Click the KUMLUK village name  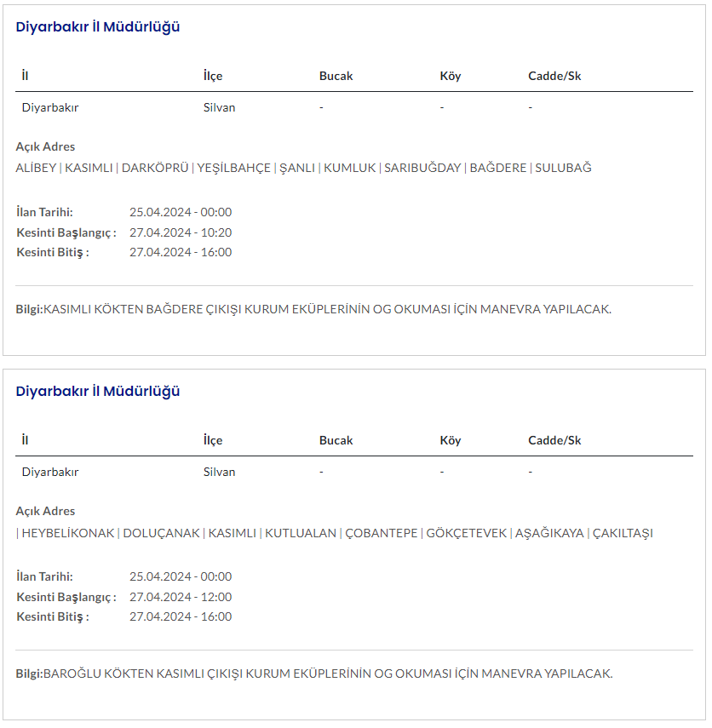[x=350, y=168]
